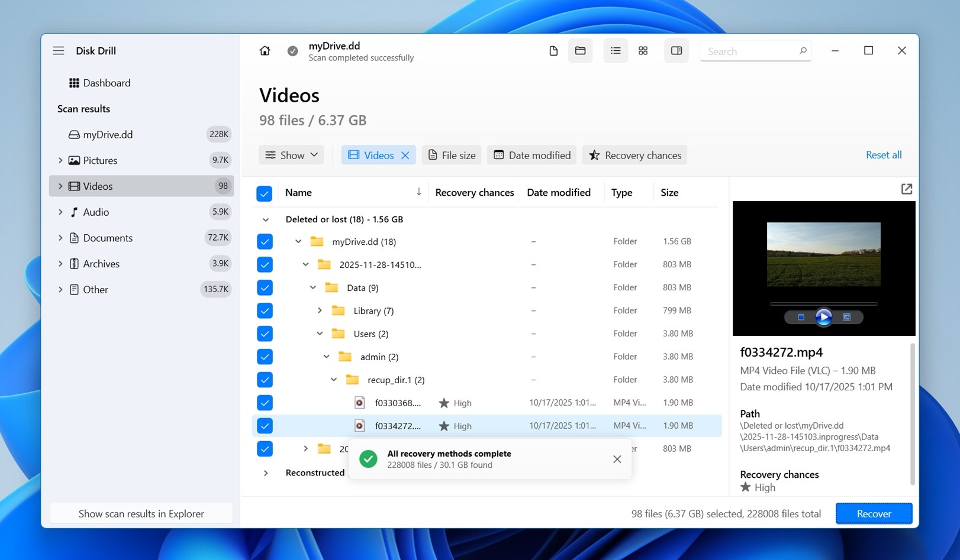
Task: Click the Library (7) folder icon
Action: (x=338, y=310)
